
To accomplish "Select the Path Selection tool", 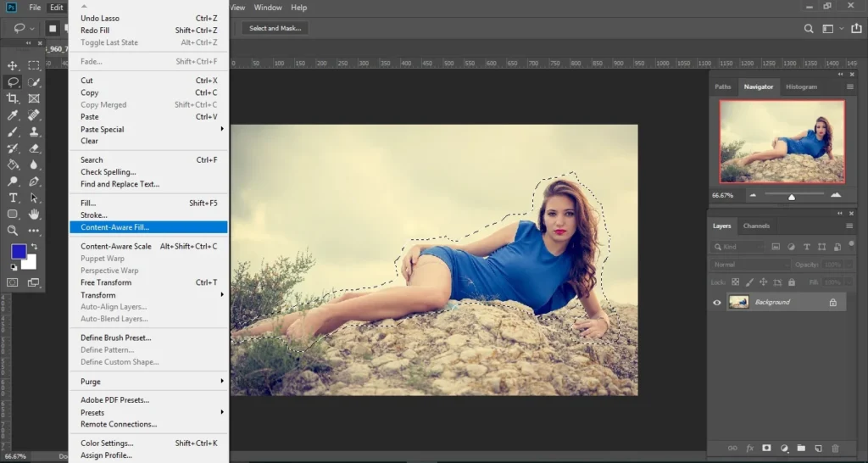I will coord(34,198).
